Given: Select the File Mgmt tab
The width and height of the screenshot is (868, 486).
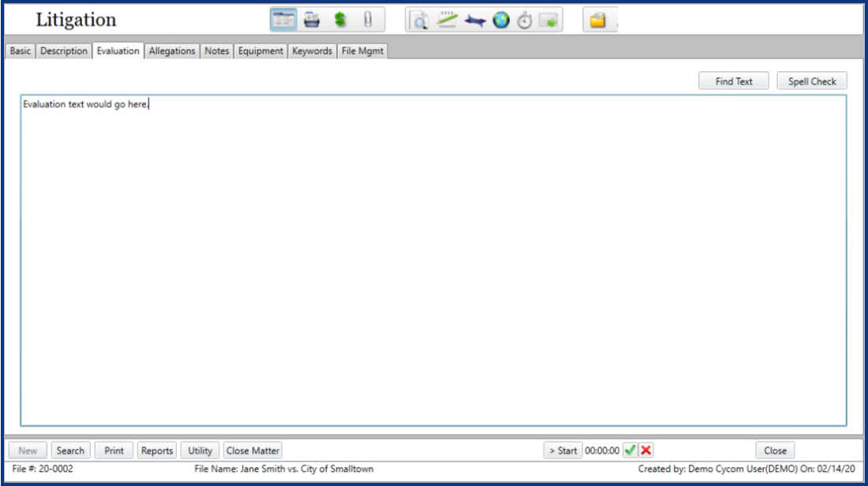Looking at the screenshot, I should (x=363, y=51).
